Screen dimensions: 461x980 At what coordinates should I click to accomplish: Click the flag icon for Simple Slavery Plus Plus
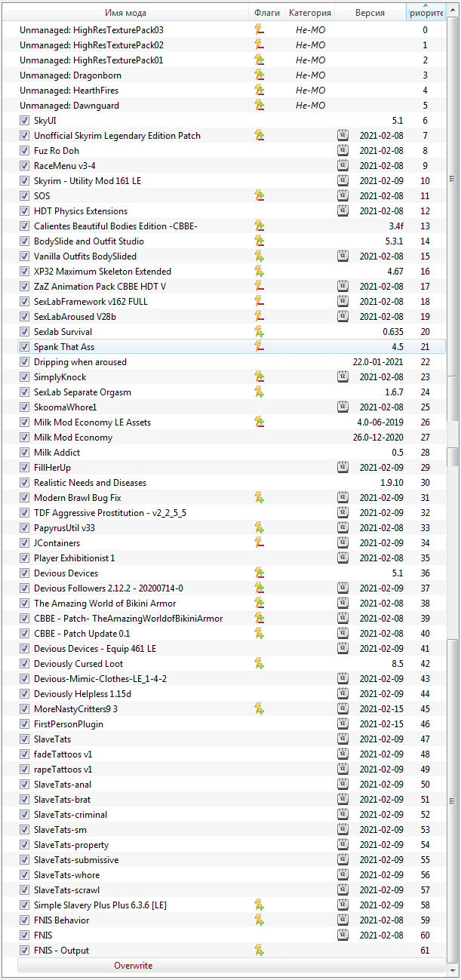pos(260,905)
